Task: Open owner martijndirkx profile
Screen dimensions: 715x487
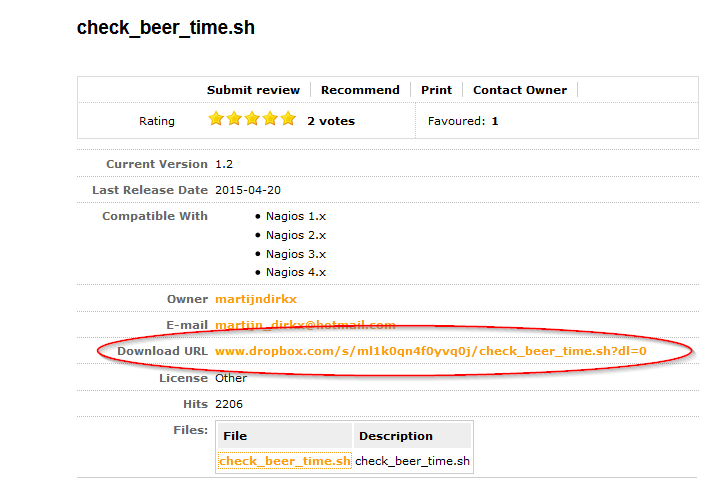Action: [x=256, y=299]
